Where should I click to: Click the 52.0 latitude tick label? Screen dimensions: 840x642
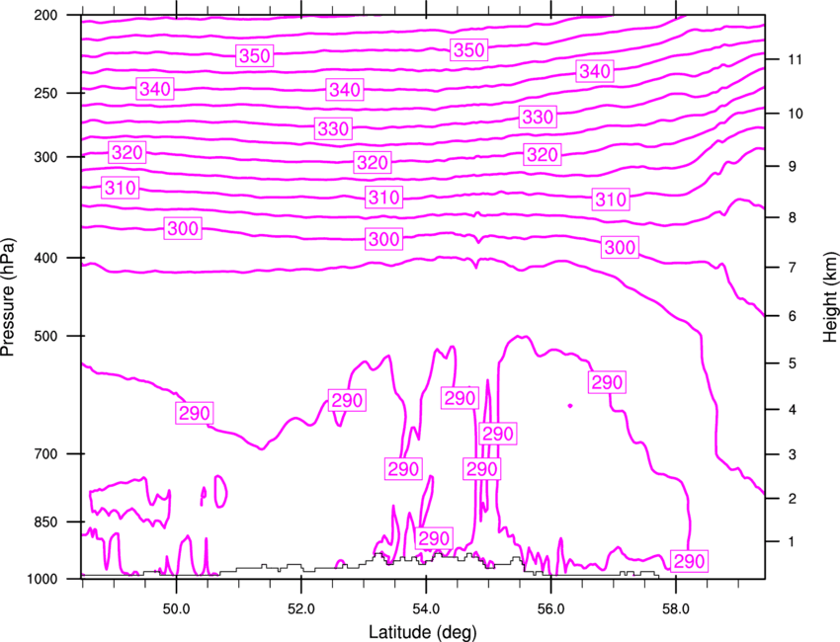(x=301, y=609)
